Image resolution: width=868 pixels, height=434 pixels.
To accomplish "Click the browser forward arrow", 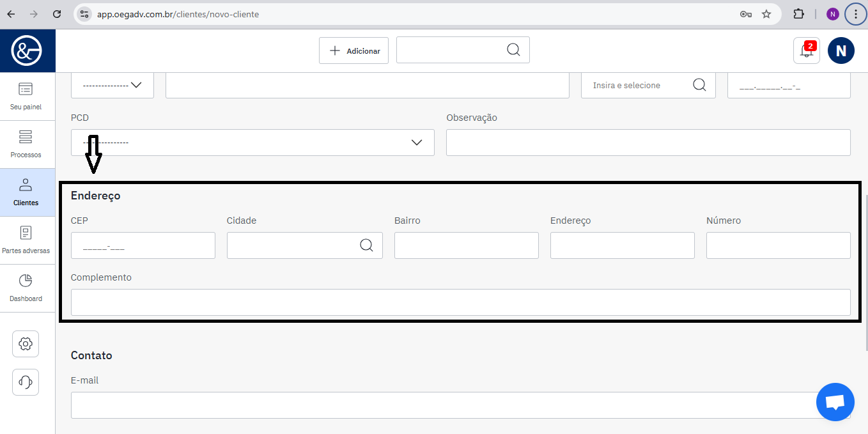I will click(x=34, y=14).
